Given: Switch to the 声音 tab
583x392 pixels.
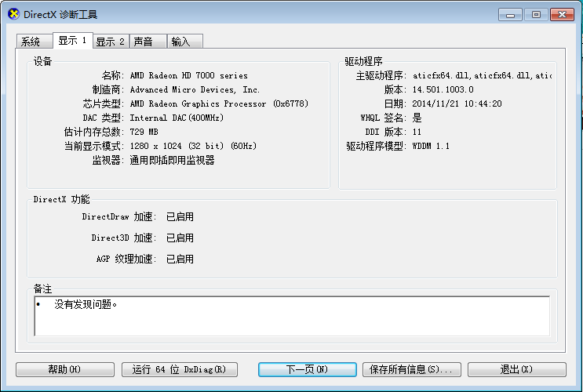Looking at the screenshot, I should point(148,42).
